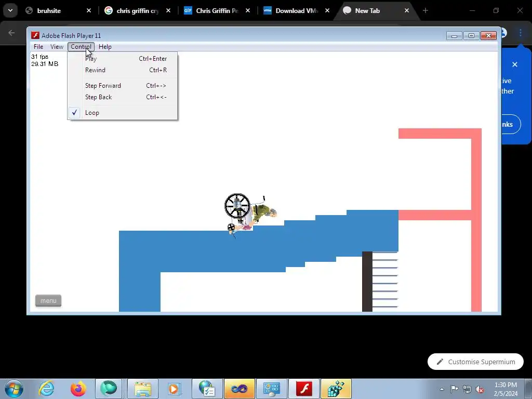Toggle the Loop checkmark option

(x=123, y=113)
